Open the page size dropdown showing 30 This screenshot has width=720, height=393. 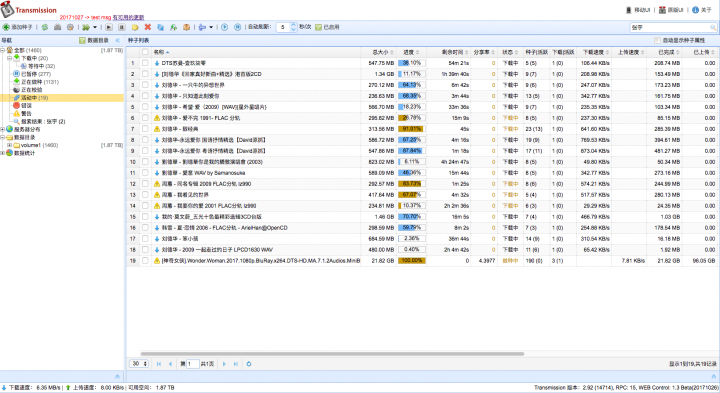coord(139,364)
